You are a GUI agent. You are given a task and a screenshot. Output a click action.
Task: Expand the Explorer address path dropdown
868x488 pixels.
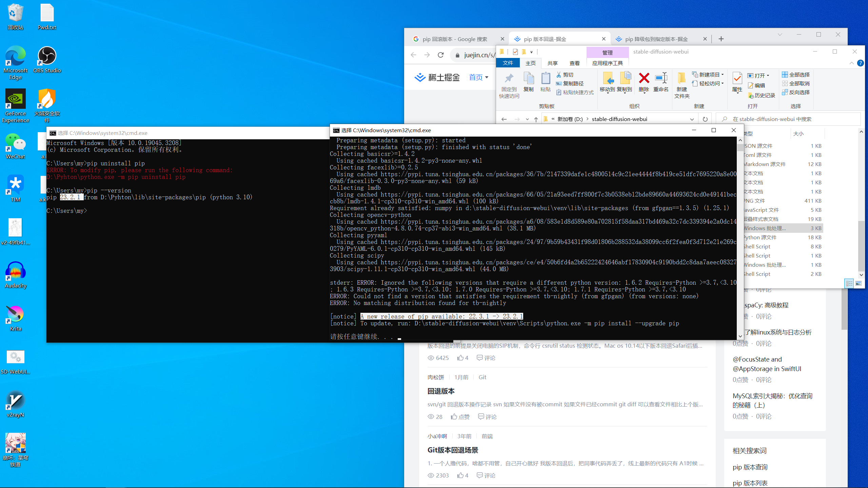692,119
